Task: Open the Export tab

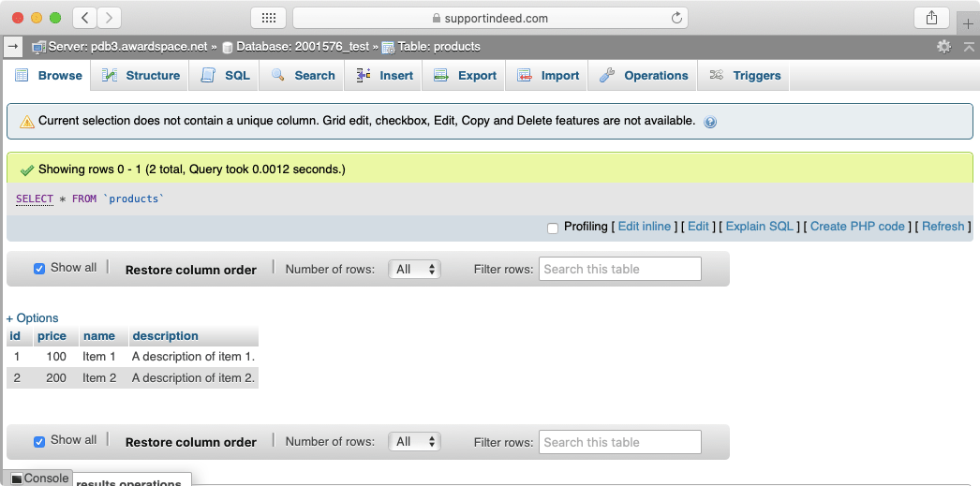Action: tap(466, 76)
